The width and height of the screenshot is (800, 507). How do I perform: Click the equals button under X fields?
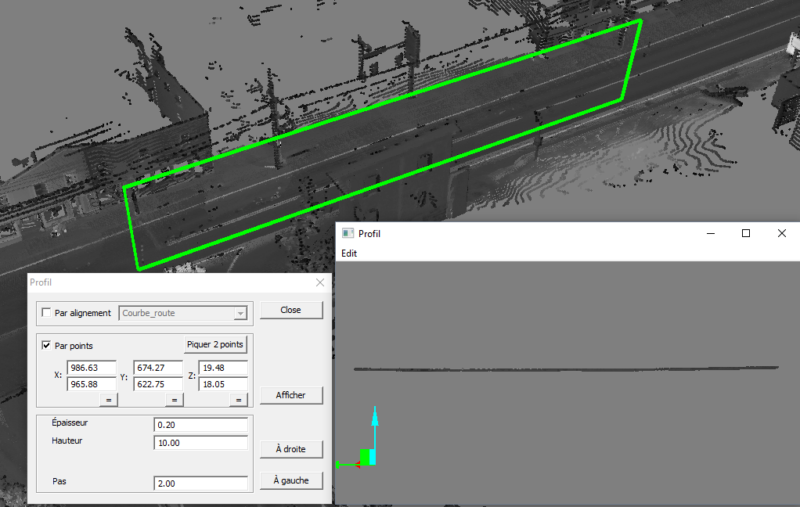point(108,400)
